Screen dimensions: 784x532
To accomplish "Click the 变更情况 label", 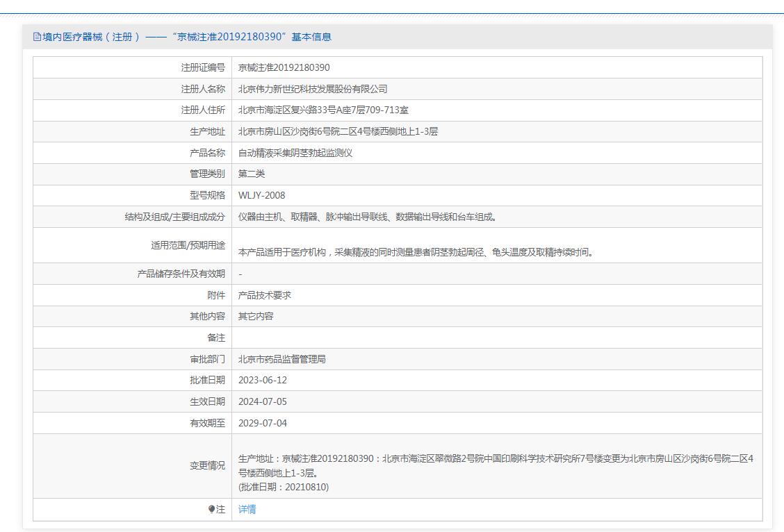I will (x=208, y=465).
